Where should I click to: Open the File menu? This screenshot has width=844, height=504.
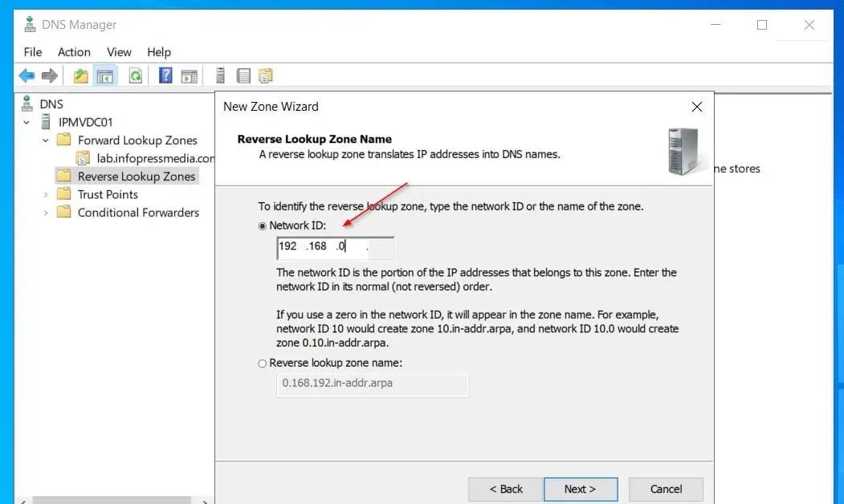(33, 52)
